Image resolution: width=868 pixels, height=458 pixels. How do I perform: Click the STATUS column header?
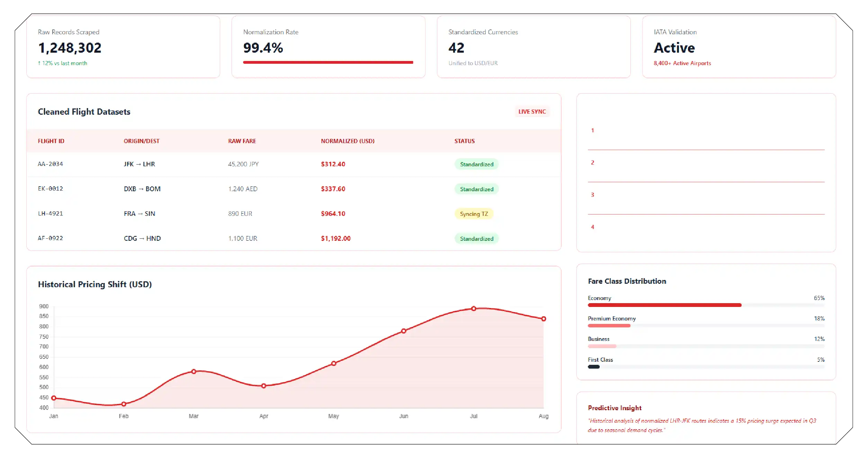(464, 141)
